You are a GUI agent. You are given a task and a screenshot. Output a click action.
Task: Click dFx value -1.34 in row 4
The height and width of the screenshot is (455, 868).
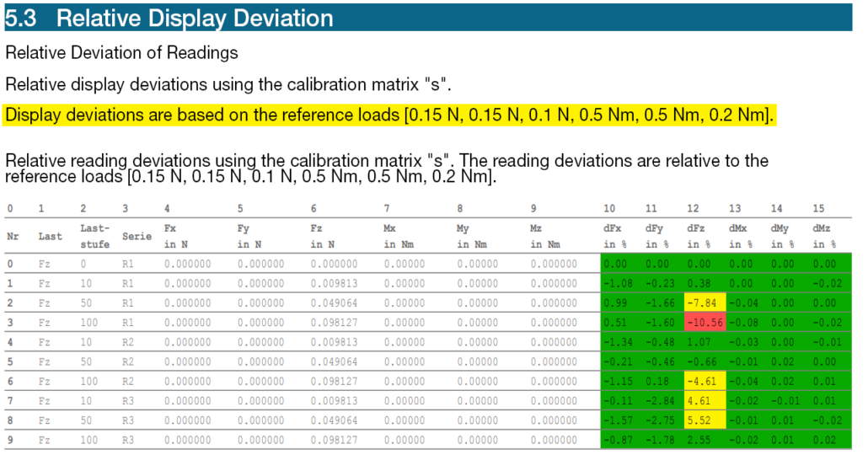[x=618, y=342]
